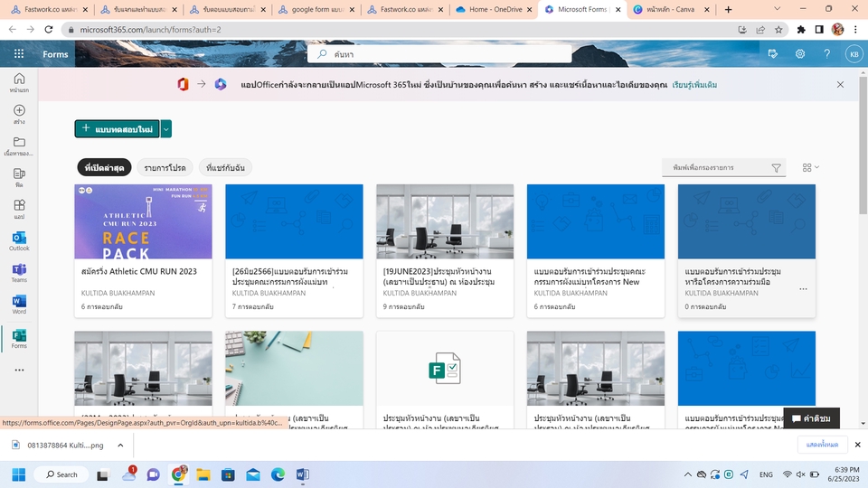Image resolution: width=868 pixels, height=488 pixels.
Task: Open File Explorer from the taskbar
Action: coord(203,474)
